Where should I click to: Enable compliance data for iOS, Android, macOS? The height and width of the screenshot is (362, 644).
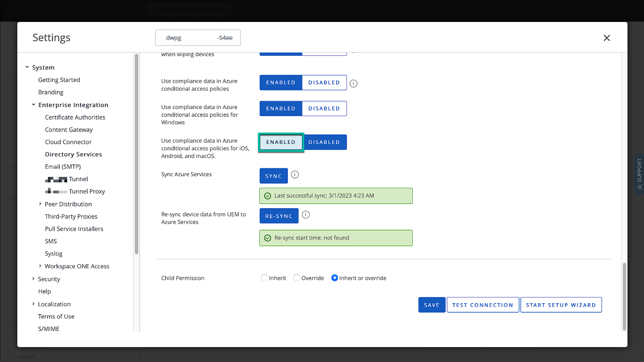[x=281, y=142]
